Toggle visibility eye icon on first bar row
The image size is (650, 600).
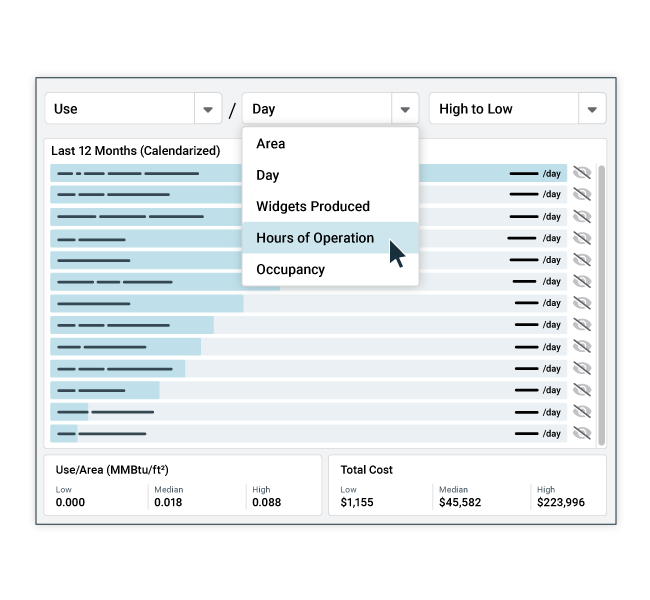[582, 173]
